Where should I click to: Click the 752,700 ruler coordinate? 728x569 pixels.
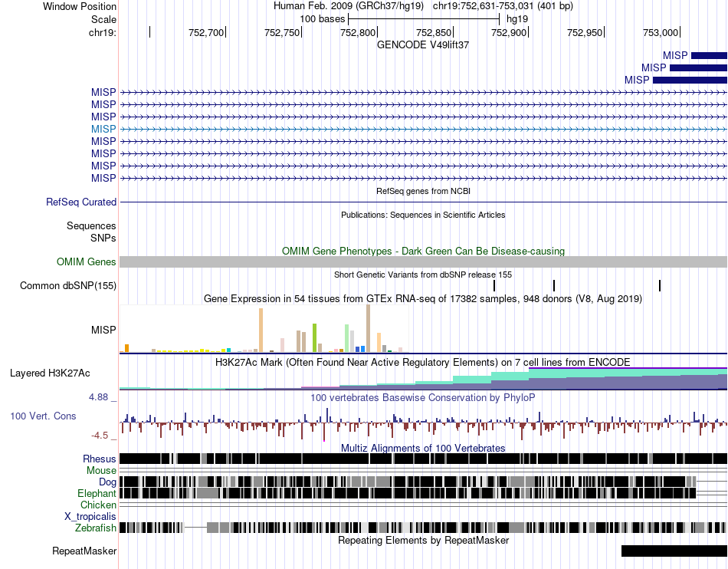(205, 32)
